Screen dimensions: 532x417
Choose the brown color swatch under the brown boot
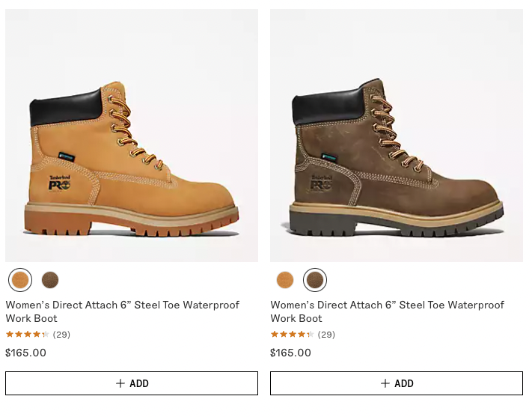click(315, 280)
